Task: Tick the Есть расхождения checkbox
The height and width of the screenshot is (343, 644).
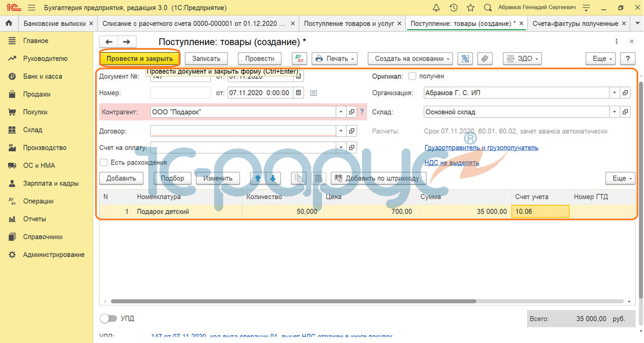Action: [x=103, y=162]
